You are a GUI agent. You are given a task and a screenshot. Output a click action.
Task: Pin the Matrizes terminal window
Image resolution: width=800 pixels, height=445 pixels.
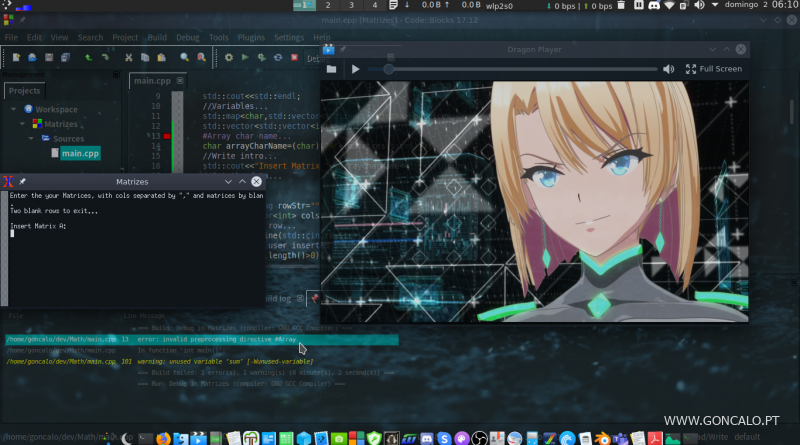[x=22, y=181]
